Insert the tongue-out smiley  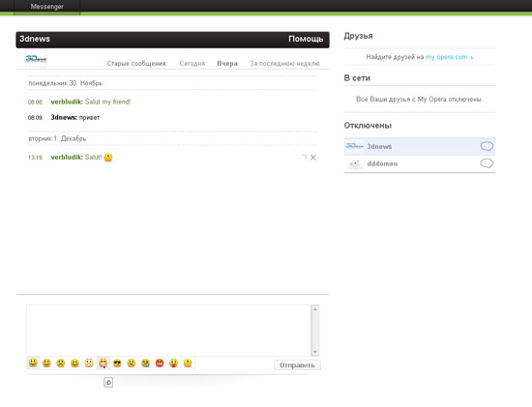pos(174,363)
